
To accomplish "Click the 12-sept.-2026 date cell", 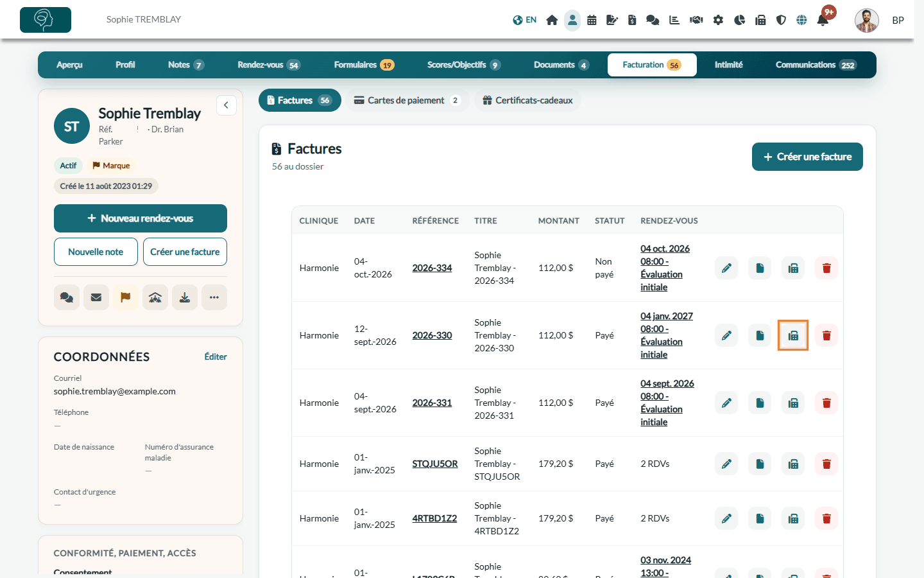I will (375, 335).
